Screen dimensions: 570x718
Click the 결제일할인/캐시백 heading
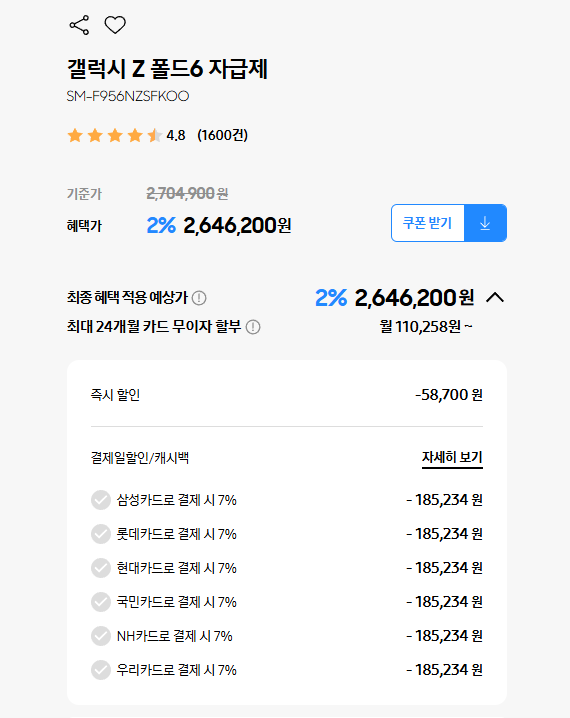[140, 458]
